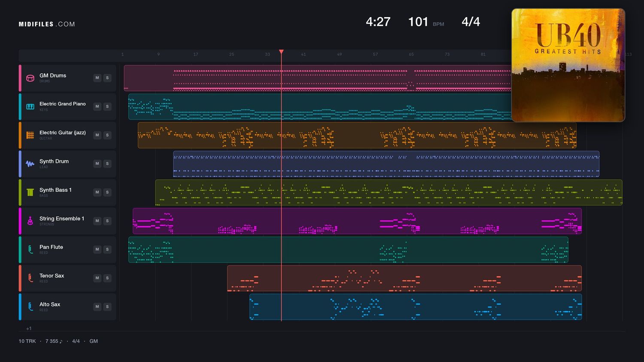Solo the Pan Flute track
Image resolution: width=644 pixels, height=362 pixels.
click(x=107, y=250)
